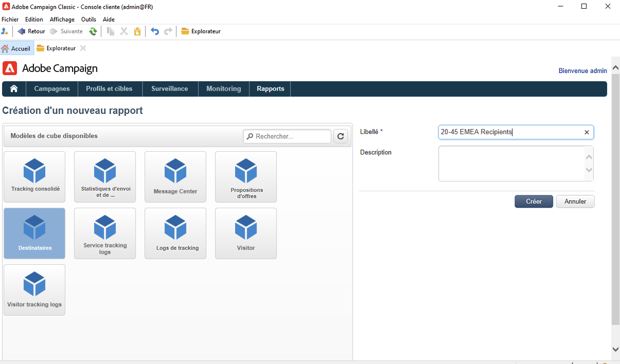The image size is (620, 364).
Task: Open Explorateur from the toolbar
Action: pos(201,31)
